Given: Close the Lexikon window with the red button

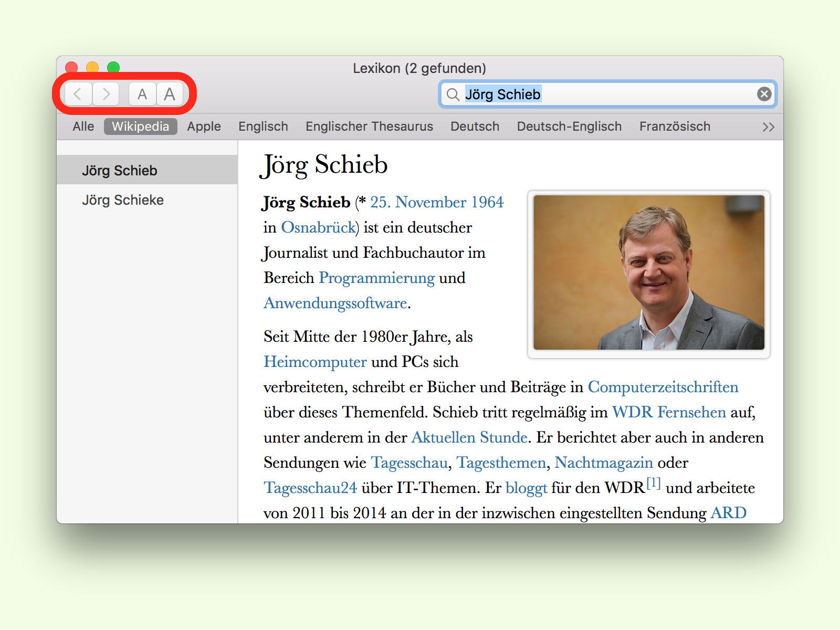Looking at the screenshot, I should [71, 67].
